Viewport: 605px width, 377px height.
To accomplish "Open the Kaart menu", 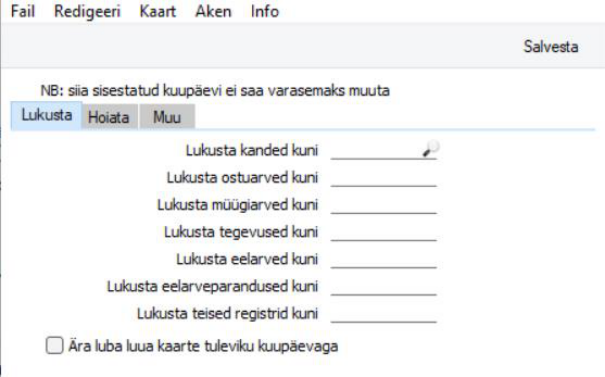I will [x=158, y=11].
